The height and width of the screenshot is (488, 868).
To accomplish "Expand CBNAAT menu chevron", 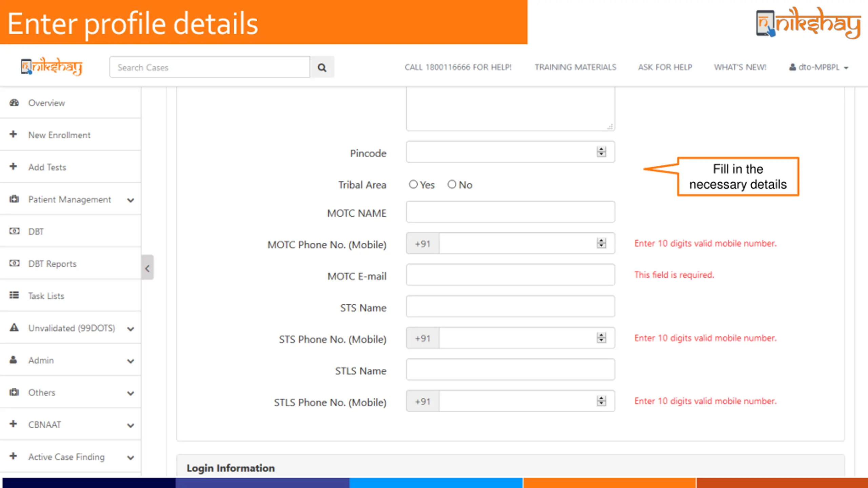I will [x=131, y=426].
